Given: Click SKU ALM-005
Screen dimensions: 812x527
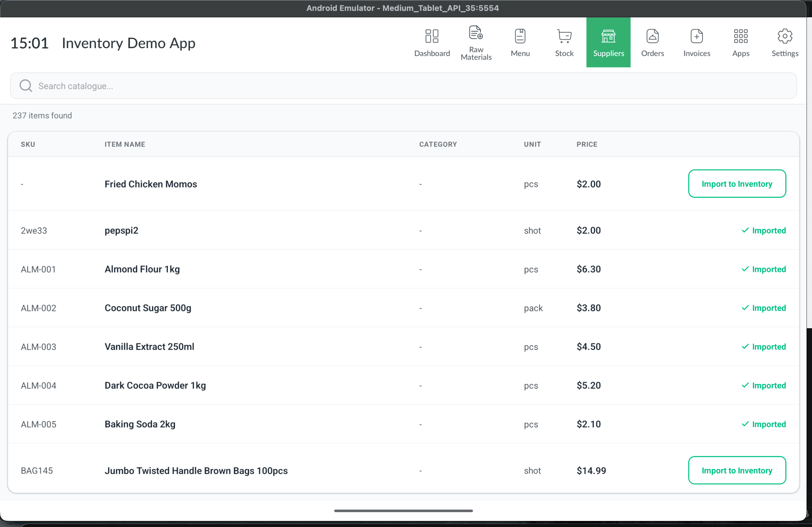Looking at the screenshot, I should (38, 424).
